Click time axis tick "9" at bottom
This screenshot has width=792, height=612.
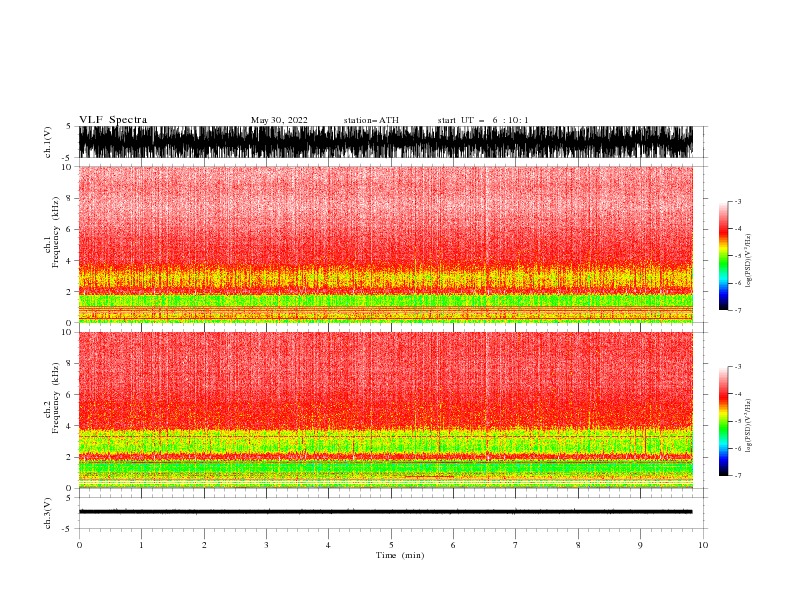pyautogui.click(x=640, y=545)
